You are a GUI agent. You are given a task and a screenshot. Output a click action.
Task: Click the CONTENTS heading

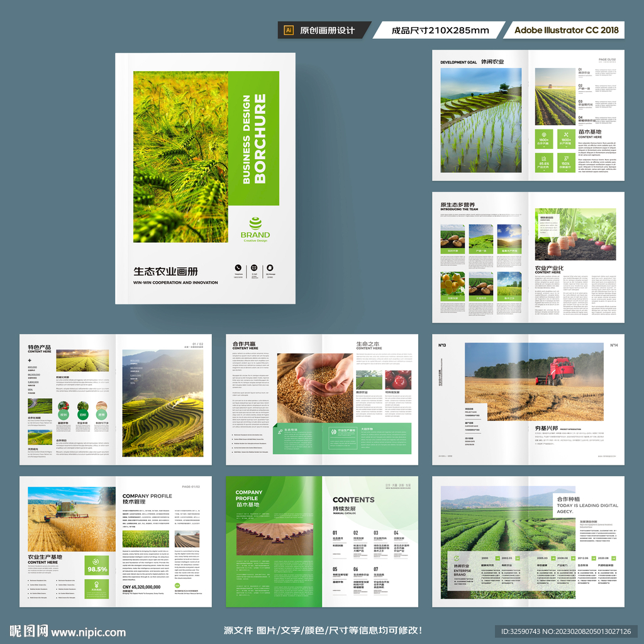[x=353, y=500]
